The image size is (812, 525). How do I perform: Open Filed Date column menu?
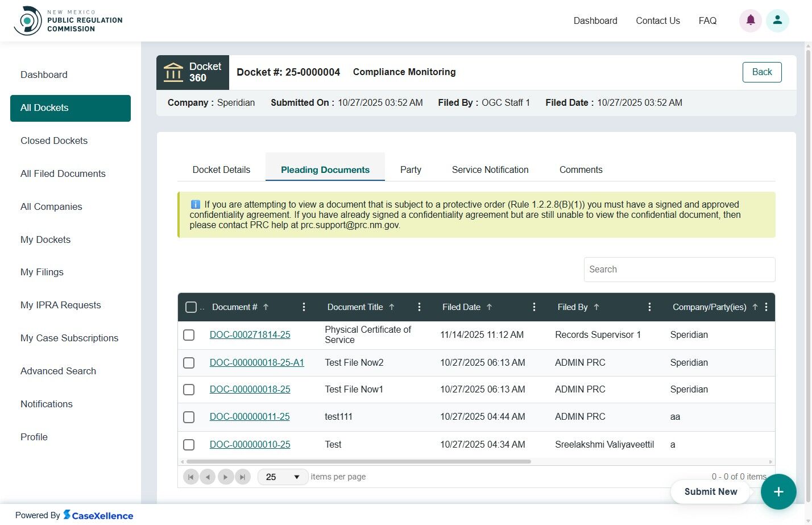pos(534,307)
